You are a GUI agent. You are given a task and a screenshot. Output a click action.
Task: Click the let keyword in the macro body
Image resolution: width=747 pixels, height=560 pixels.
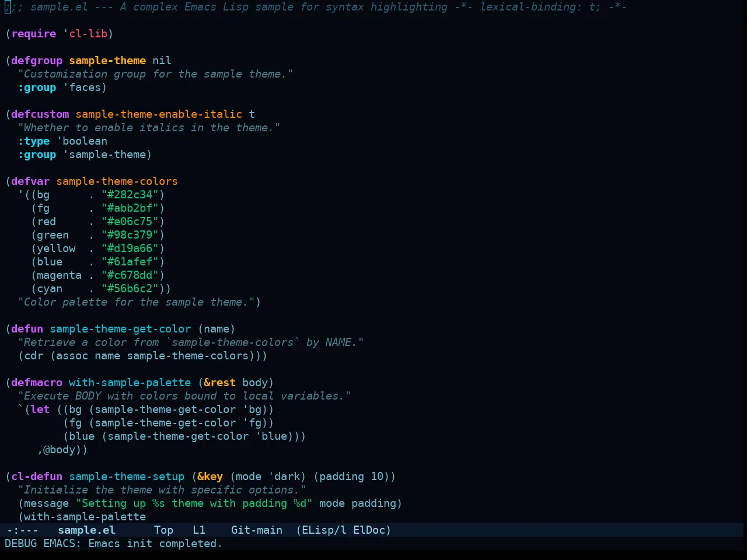[x=40, y=409]
